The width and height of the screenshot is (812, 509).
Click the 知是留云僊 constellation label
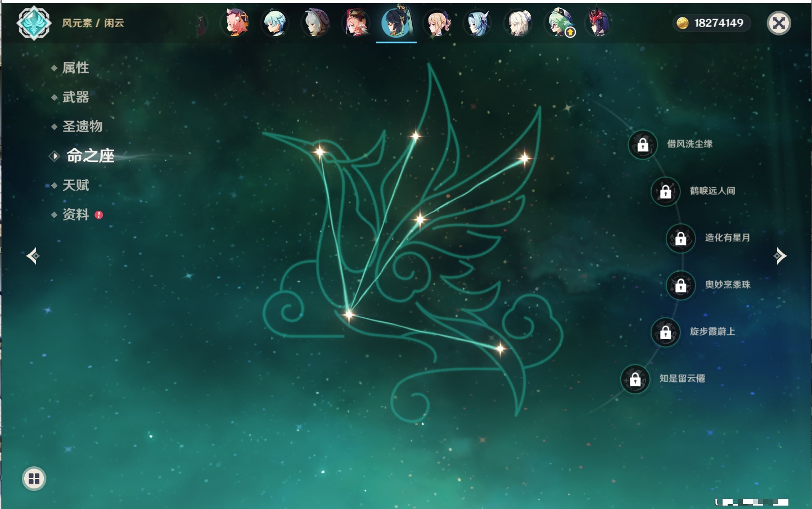tap(682, 379)
